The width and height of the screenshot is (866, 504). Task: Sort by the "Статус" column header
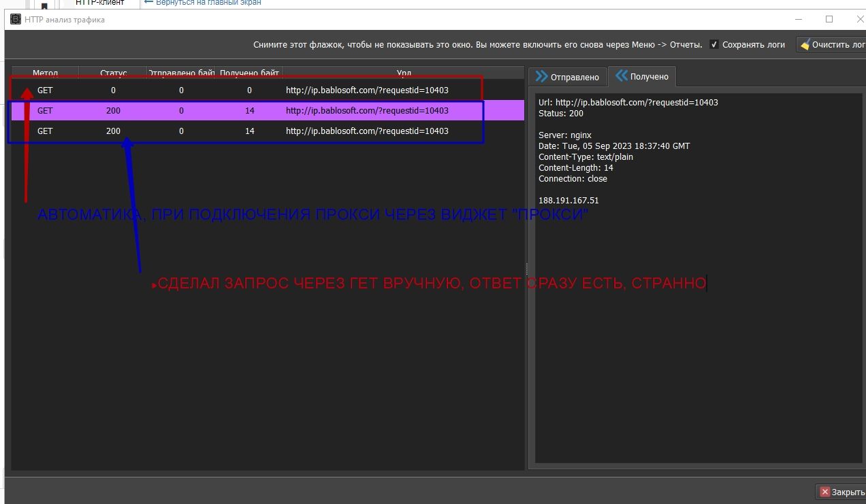pyautogui.click(x=113, y=73)
